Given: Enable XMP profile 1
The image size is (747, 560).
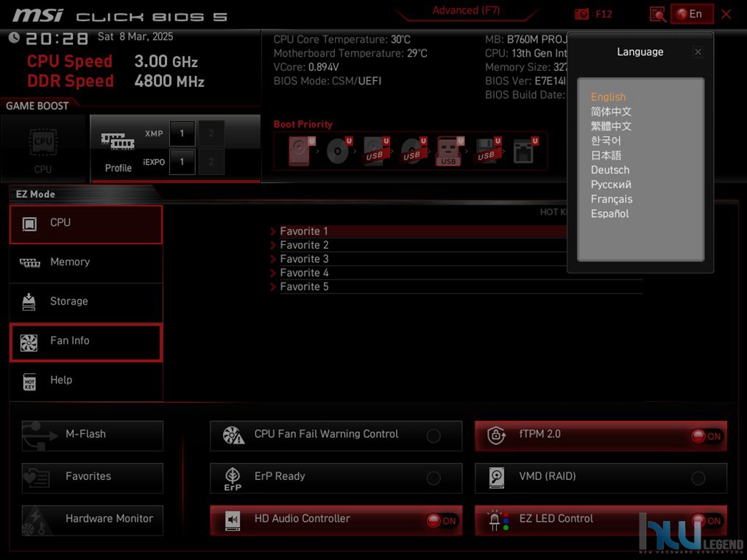Looking at the screenshot, I should coord(182,133).
